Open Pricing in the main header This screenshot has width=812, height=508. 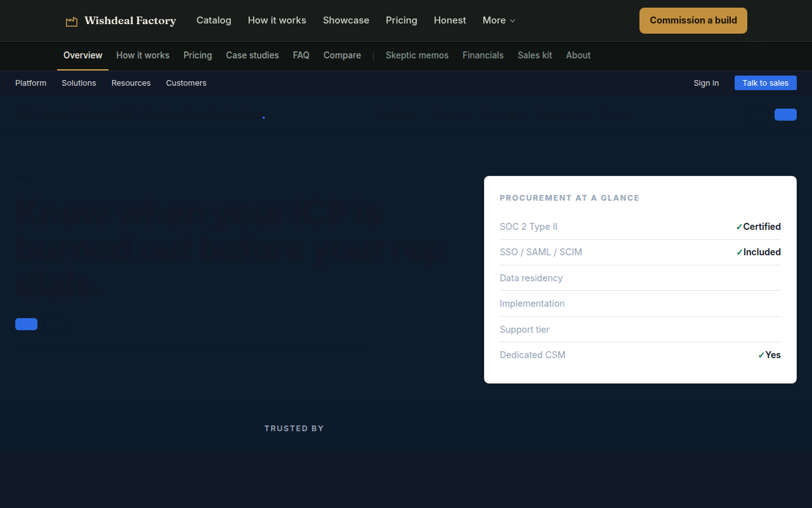(402, 20)
